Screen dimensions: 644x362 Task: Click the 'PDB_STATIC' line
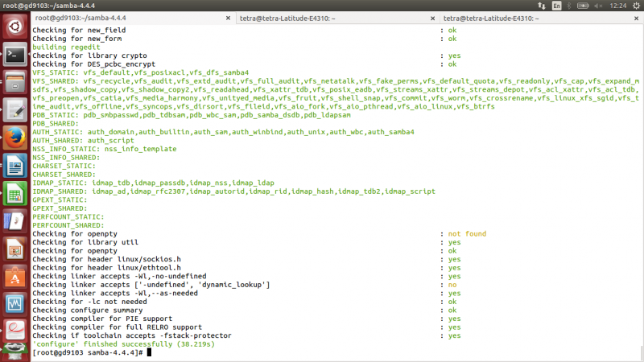[x=192, y=115]
